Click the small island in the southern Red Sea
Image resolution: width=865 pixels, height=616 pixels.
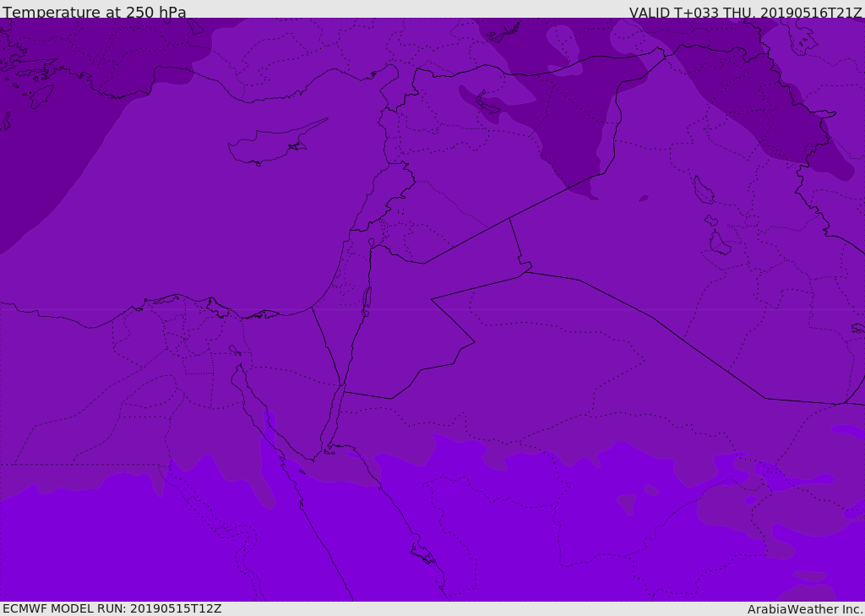tap(422, 553)
